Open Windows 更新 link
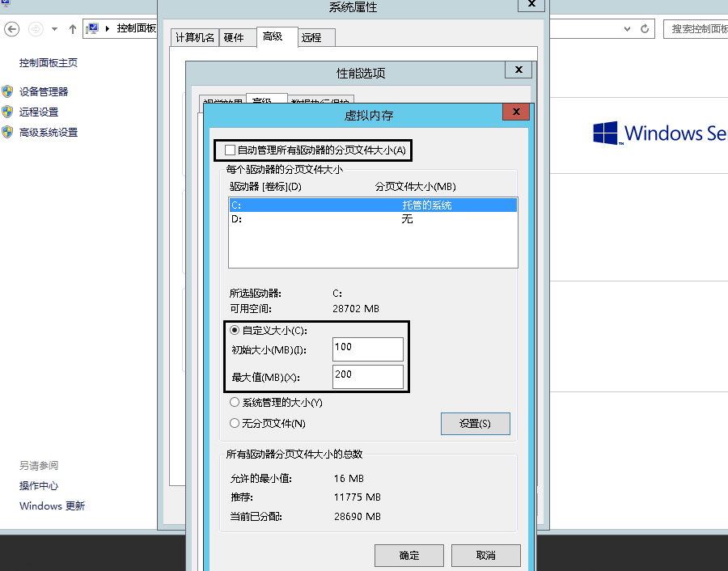728x571 pixels. coord(52,505)
